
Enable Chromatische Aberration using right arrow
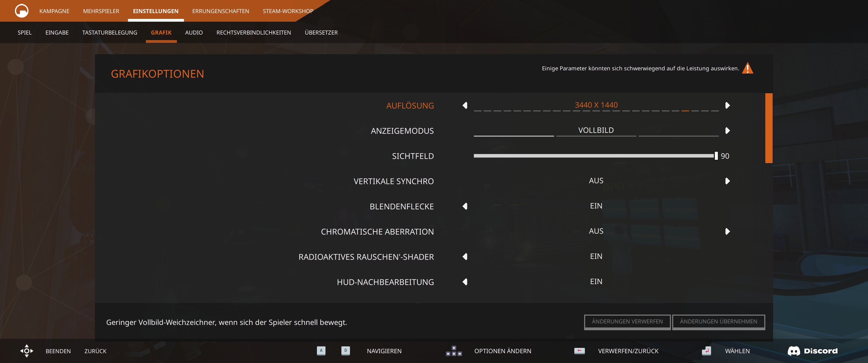(x=727, y=231)
